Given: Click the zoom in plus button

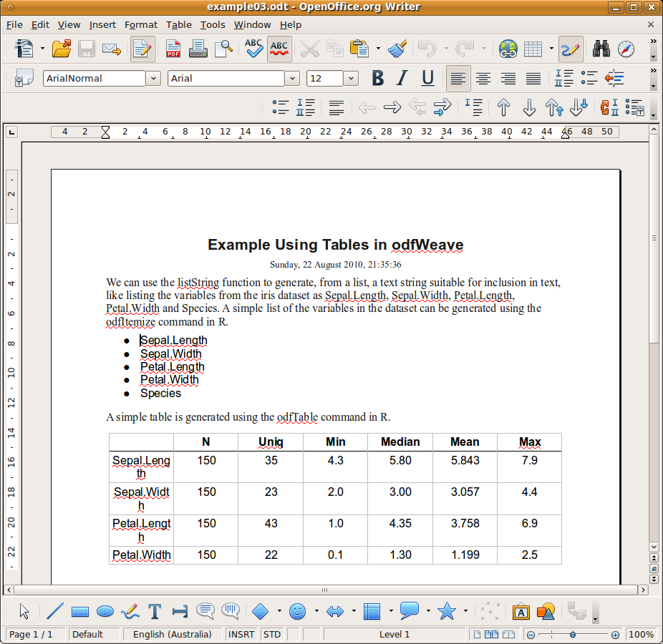Looking at the screenshot, I should pyautogui.click(x=615, y=634).
